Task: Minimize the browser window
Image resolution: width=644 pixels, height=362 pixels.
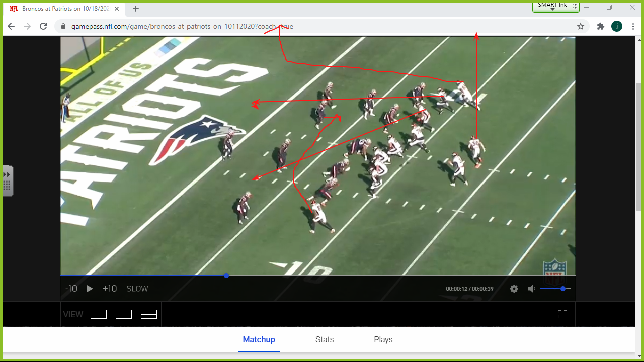Action: 586,7
